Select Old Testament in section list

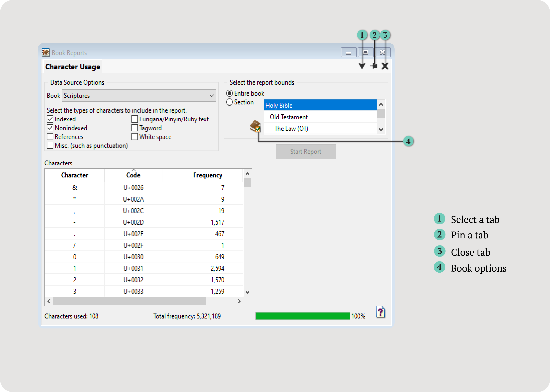click(x=289, y=117)
